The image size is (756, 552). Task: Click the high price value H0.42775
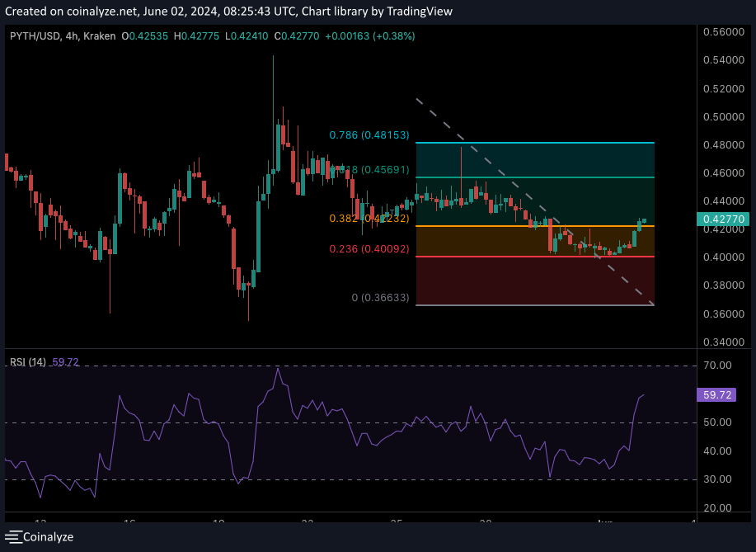196,36
